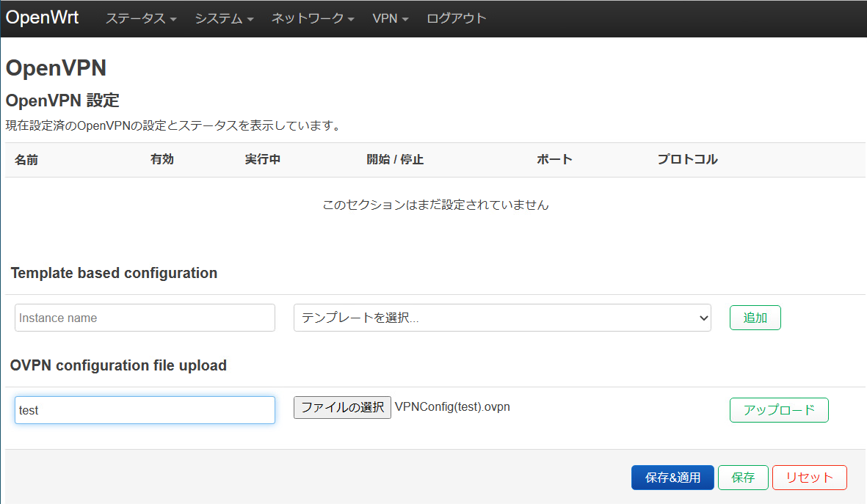Click the 有効 column header
Screen dimensions: 867x504
coord(162,159)
